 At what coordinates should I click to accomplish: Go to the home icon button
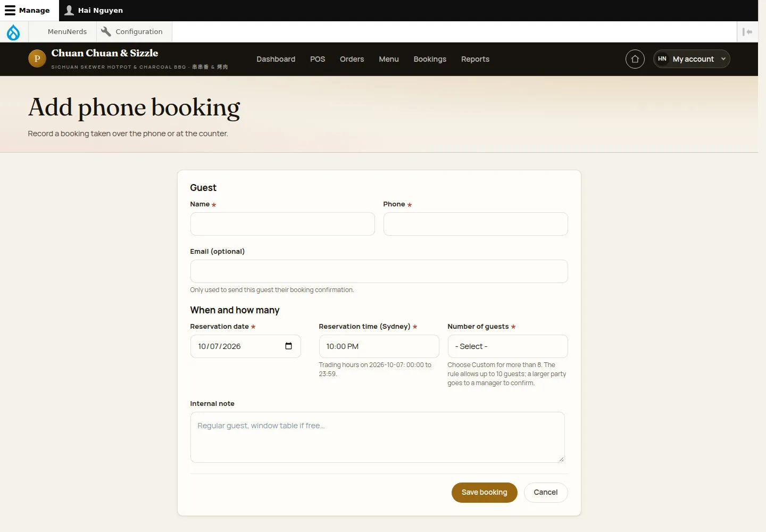point(635,59)
